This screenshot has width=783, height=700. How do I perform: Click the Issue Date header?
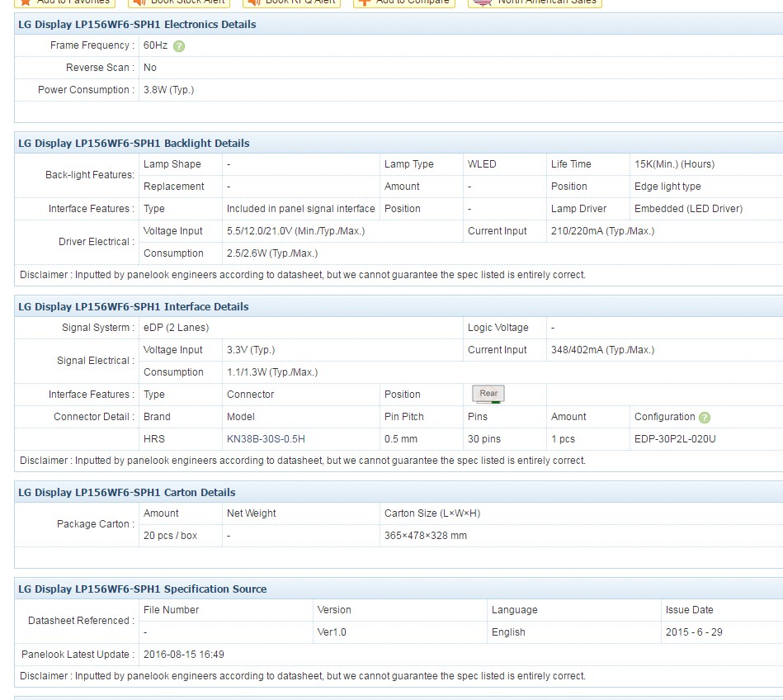pos(689,610)
